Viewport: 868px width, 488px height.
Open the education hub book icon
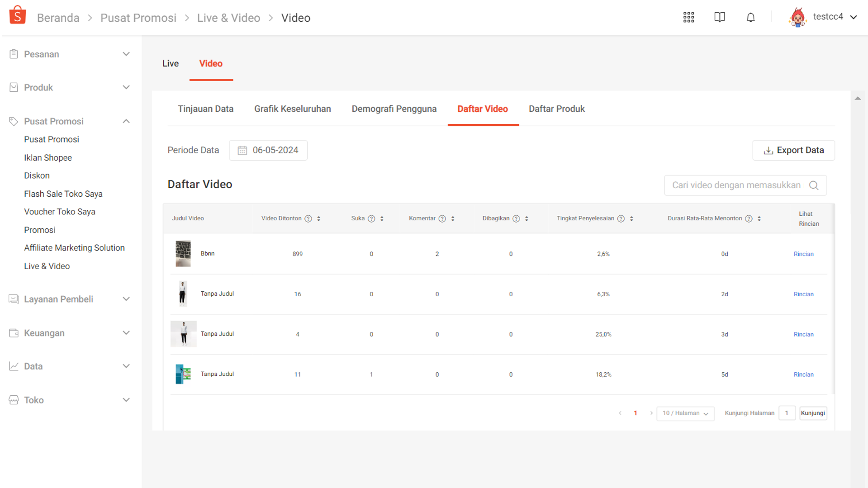720,17
